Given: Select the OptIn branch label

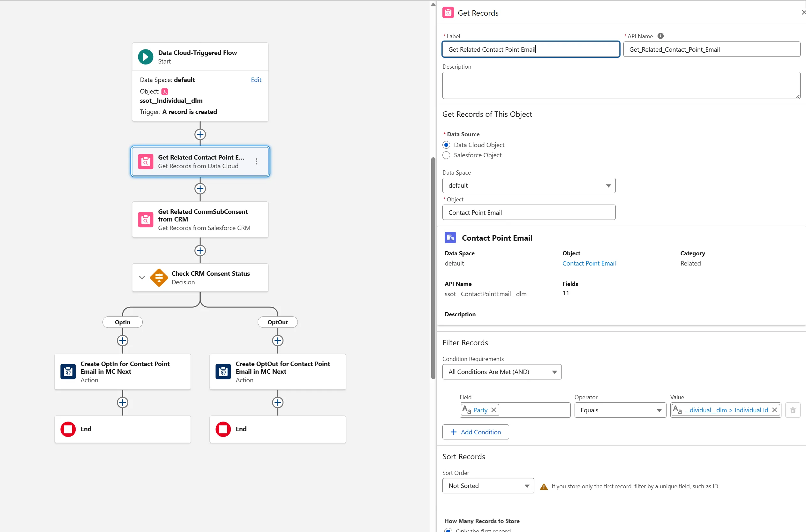Looking at the screenshot, I should 123,322.
